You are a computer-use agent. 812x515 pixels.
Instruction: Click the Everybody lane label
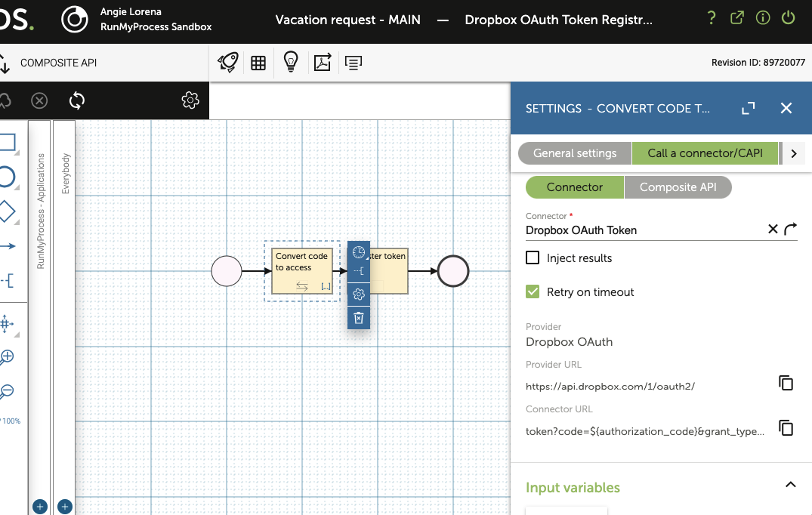tap(65, 174)
